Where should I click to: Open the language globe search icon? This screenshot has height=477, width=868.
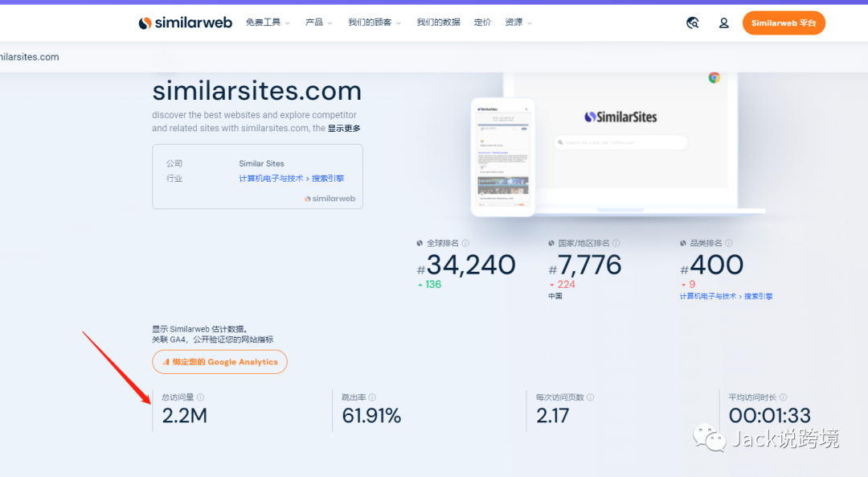(692, 23)
